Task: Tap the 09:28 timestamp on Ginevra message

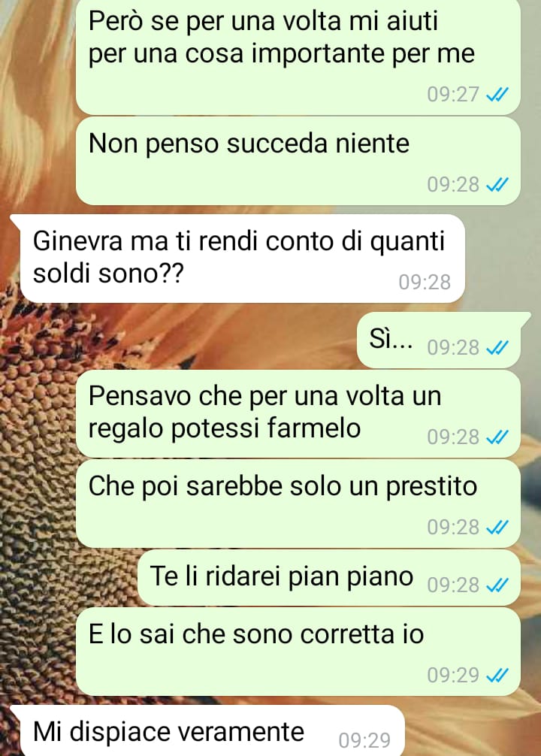Action: tap(425, 282)
